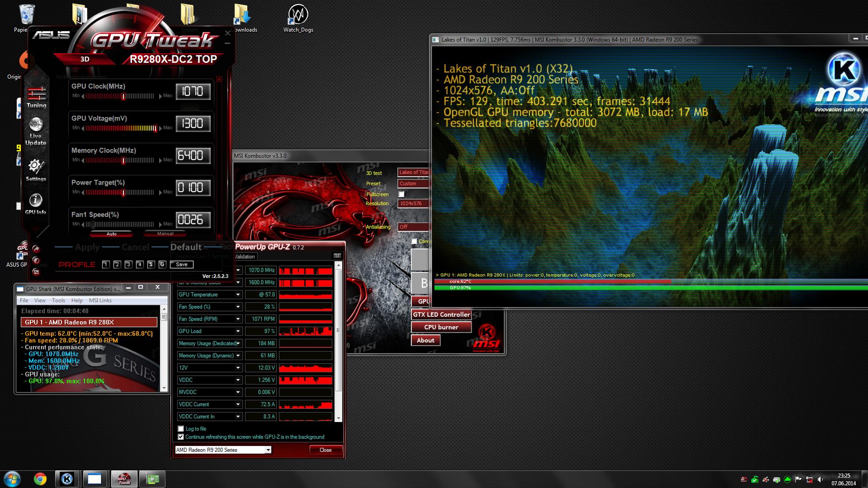
Task: Click the GTX LED Controller button
Action: click(x=441, y=314)
